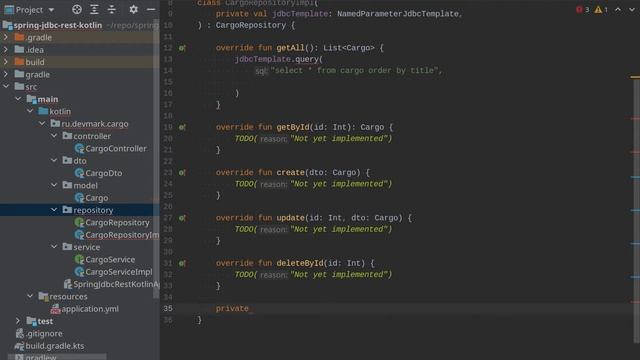Click the Expand All icon in Project toolbar
This screenshot has width=640, height=360.
click(94, 9)
